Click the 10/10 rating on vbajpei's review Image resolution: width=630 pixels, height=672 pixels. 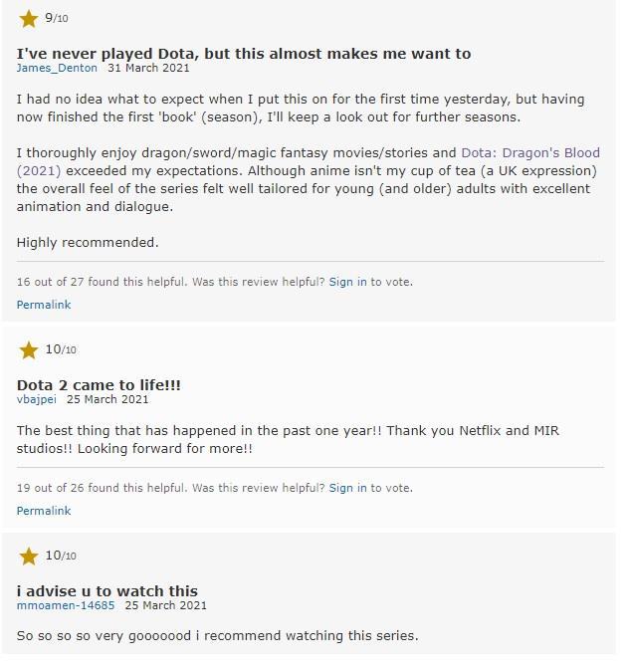click(x=61, y=349)
